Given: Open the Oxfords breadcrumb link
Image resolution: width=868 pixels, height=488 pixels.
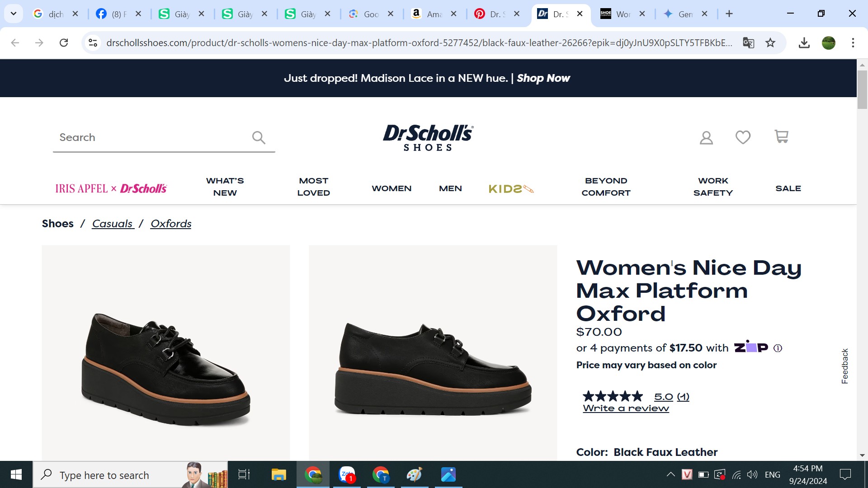Looking at the screenshot, I should pos(171,224).
